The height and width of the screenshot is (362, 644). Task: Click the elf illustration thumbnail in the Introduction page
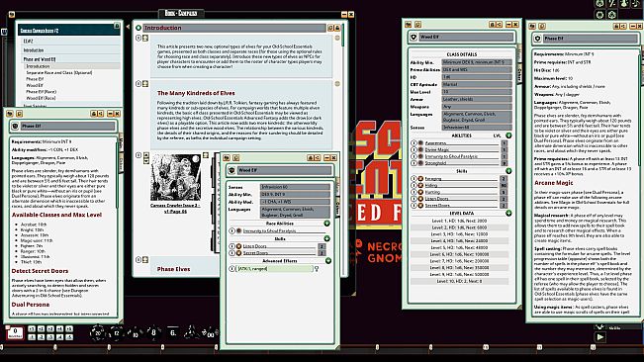click(175, 177)
